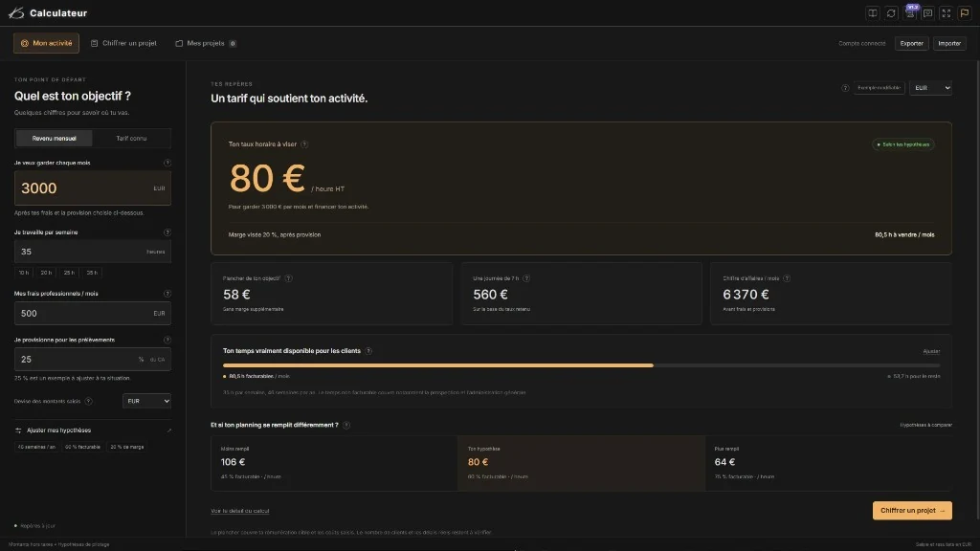Open the 'Mon activité' tab

(x=46, y=43)
